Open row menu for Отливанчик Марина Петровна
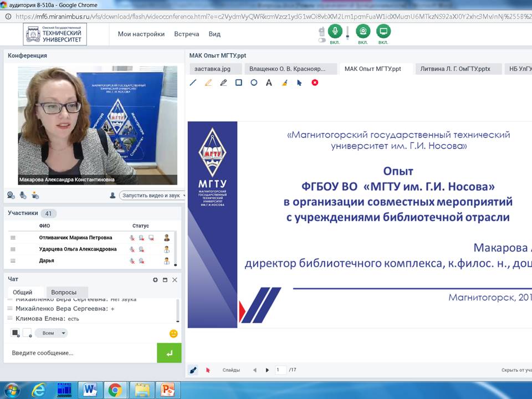 [x=13, y=238]
